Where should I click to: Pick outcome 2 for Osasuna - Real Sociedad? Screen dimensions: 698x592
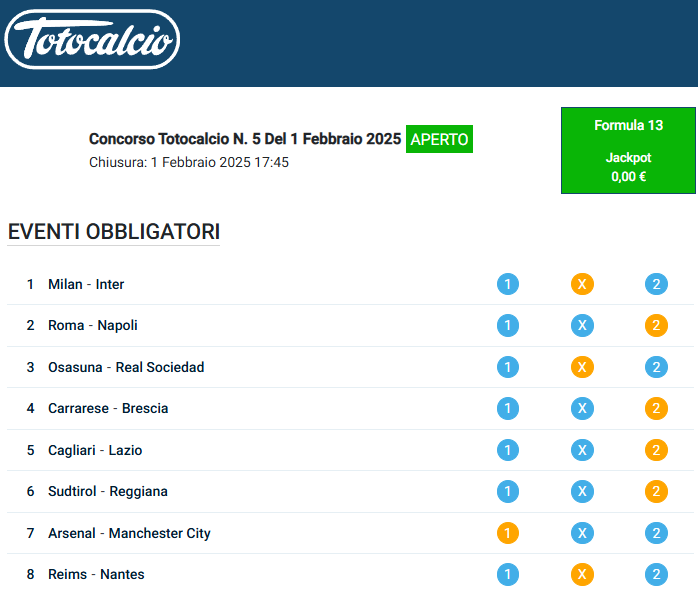656,367
